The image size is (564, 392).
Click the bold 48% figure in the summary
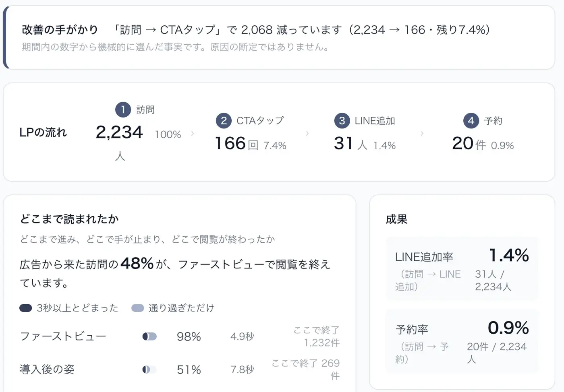(137, 264)
